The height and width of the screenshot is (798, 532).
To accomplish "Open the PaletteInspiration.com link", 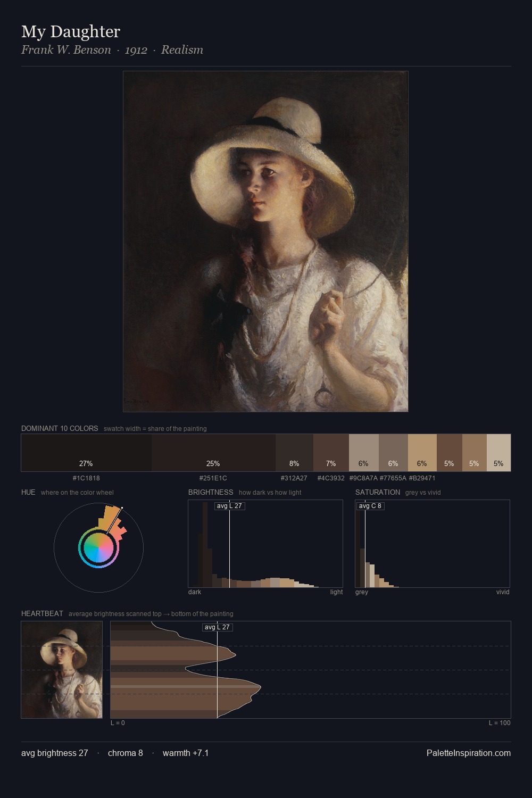I will point(469,753).
